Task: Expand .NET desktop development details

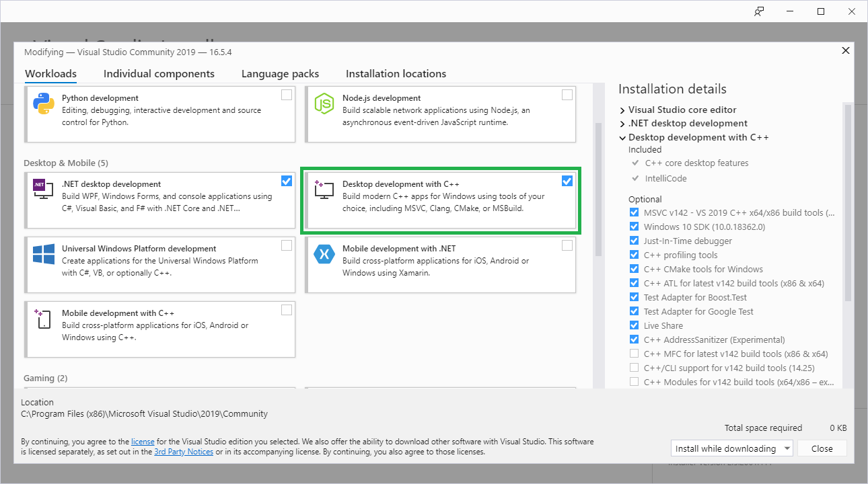Action: (x=622, y=124)
